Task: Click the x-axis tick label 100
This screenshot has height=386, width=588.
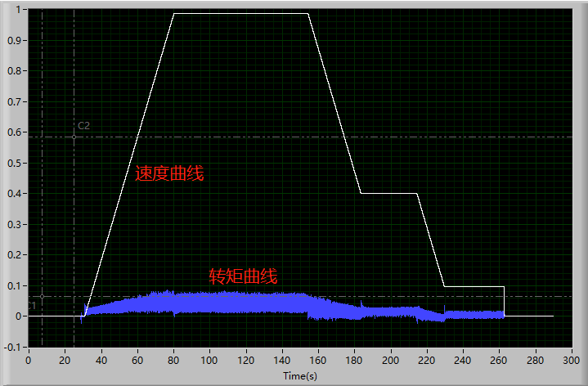Action: point(209,360)
